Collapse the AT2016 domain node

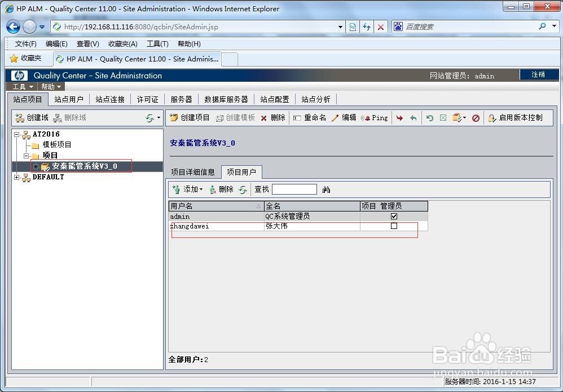tap(16, 134)
